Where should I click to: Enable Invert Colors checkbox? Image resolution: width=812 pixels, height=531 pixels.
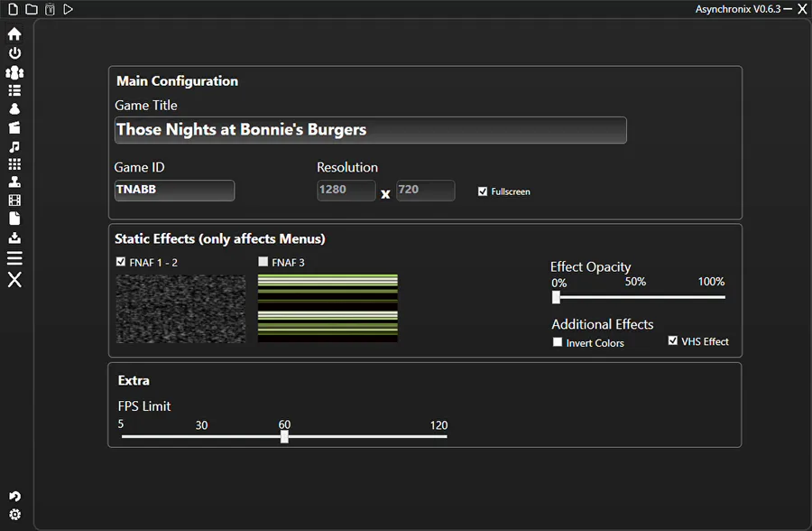click(558, 341)
